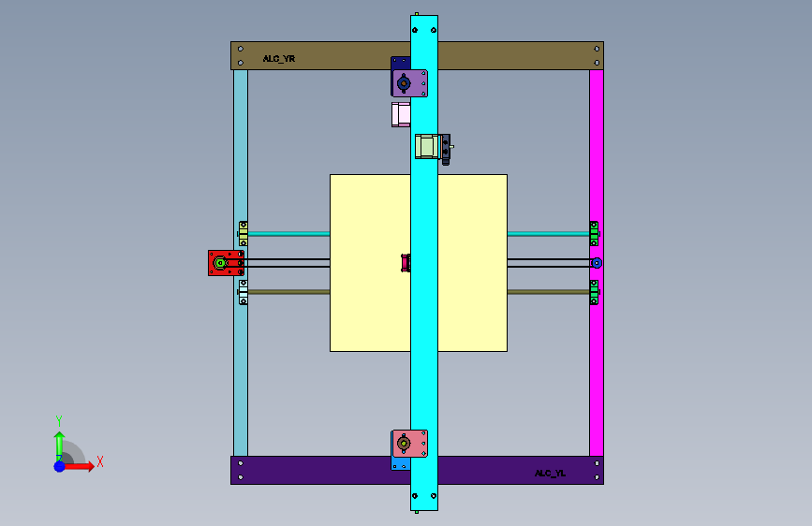
Task: Select the yellow shaft support on the left rail
Action: [243, 233]
